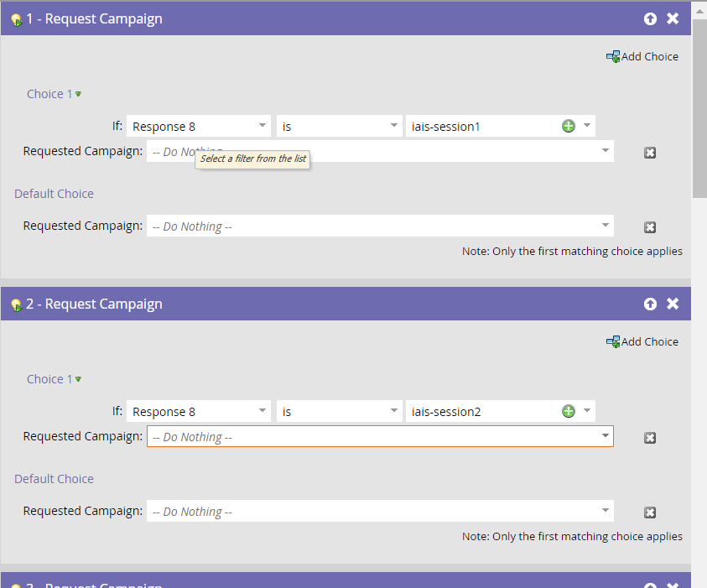Screen dimensions: 707x588
Task: Move step 1 Request Campaign up
Action: point(650,18)
